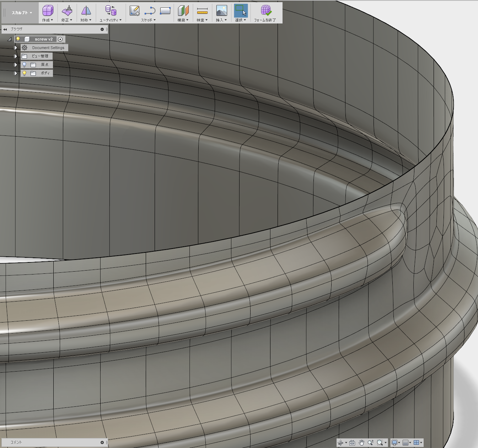This screenshot has width=478, height=448.
Task: Toggle visibility bulb of ボディ folder
Action: (x=24, y=73)
